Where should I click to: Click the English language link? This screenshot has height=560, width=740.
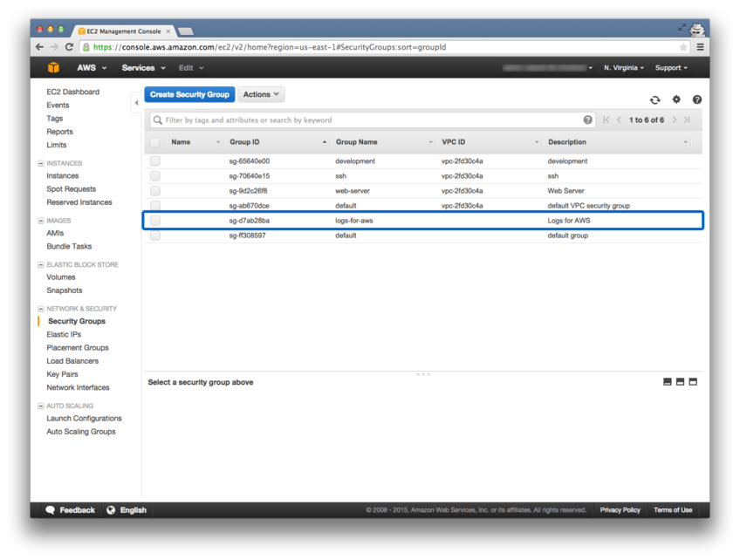(134, 510)
